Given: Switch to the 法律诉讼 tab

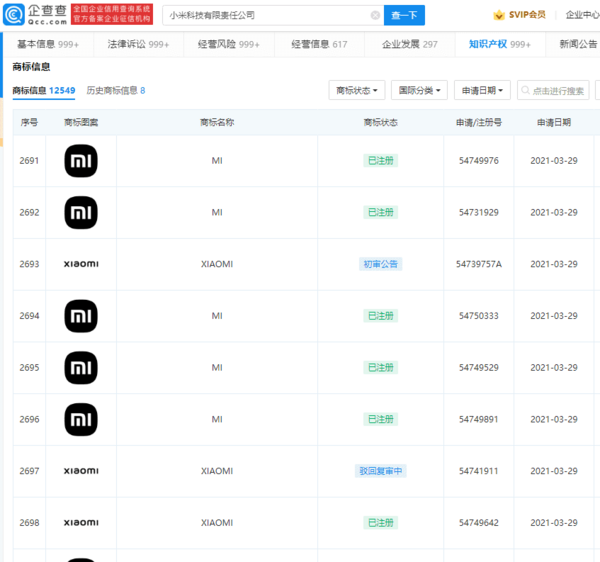Looking at the screenshot, I should (138, 44).
